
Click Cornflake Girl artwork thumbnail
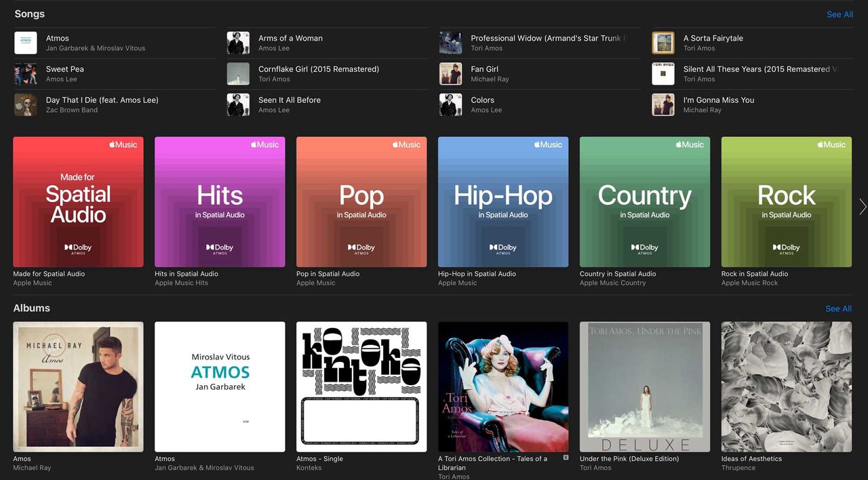tap(238, 74)
